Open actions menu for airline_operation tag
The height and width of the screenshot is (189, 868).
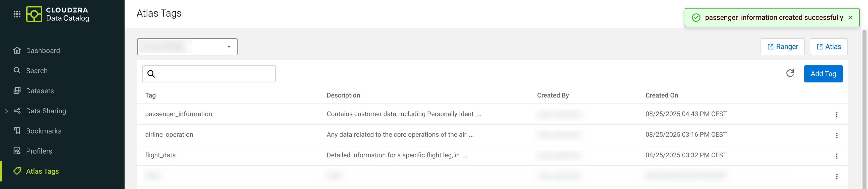[836, 135]
